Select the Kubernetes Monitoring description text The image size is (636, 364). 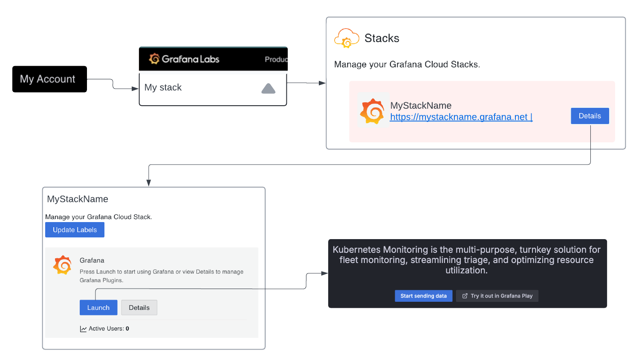[466, 260]
